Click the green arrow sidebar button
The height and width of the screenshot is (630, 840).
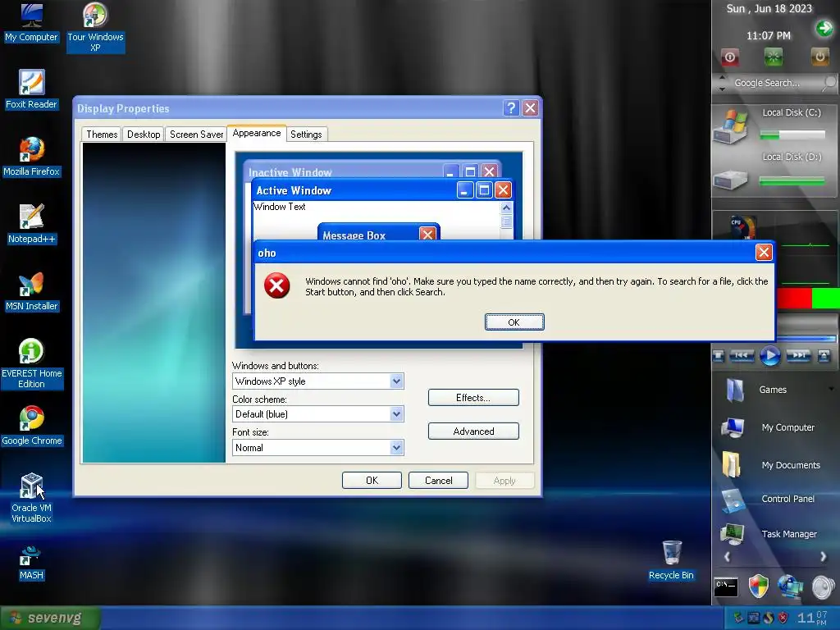(824, 28)
